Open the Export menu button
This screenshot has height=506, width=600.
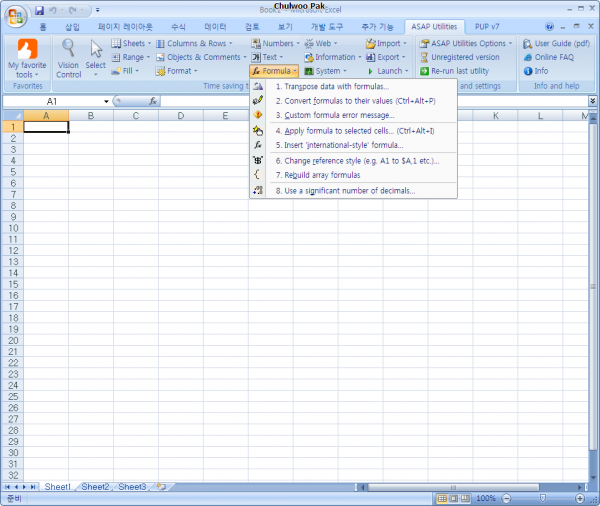[386, 57]
